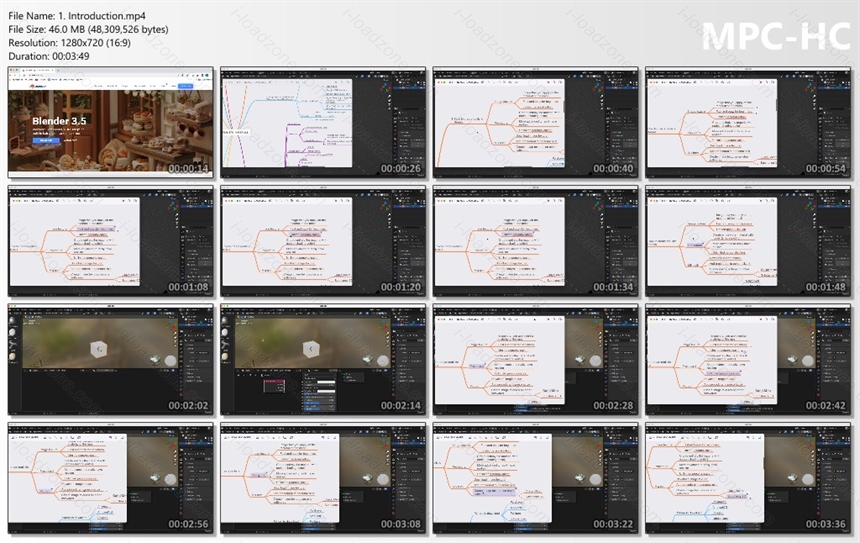The image size is (860, 543).
Task: Click the 'Blender 3.5' heading in first frame
Action: click(x=59, y=121)
